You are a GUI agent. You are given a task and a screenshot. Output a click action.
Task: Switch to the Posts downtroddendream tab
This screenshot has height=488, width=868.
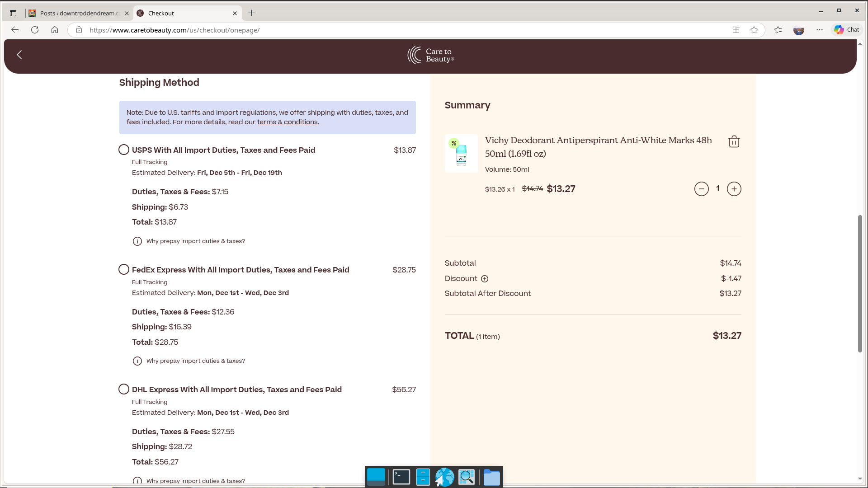(x=79, y=13)
